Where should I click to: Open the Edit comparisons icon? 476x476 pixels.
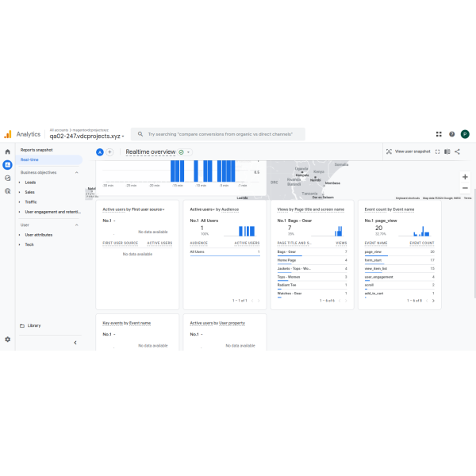447,152
